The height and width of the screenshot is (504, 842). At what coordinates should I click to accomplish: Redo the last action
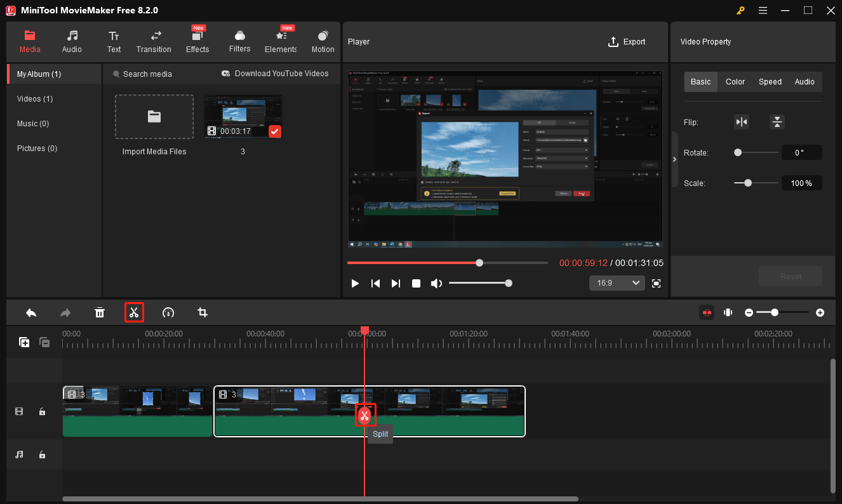(65, 312)
